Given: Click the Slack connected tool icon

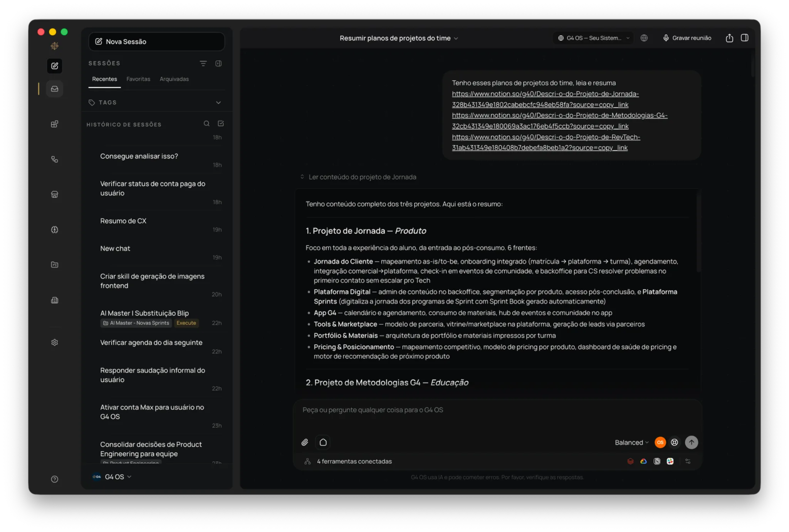Looking at the screenshot, I should (x=670, y=461).
